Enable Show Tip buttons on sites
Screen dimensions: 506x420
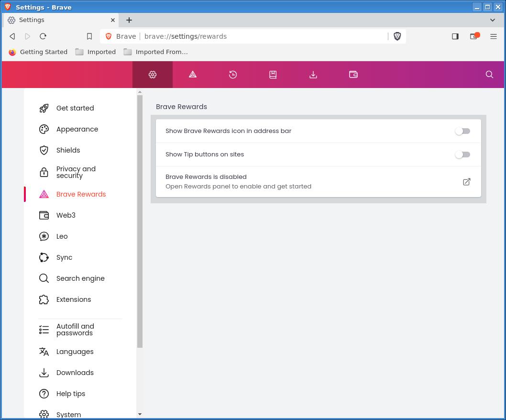462,155
